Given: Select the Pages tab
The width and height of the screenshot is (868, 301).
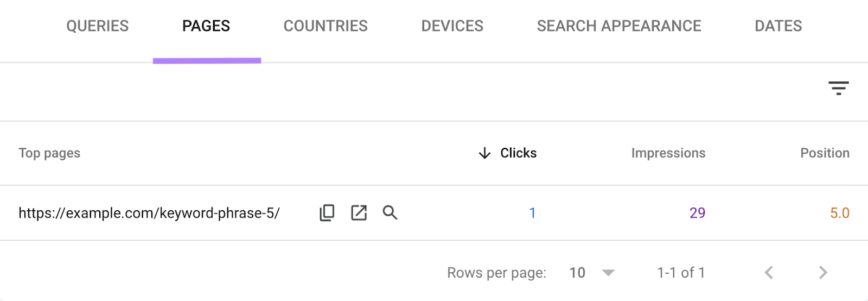Looking at the screenshot, I should point(206,26).
